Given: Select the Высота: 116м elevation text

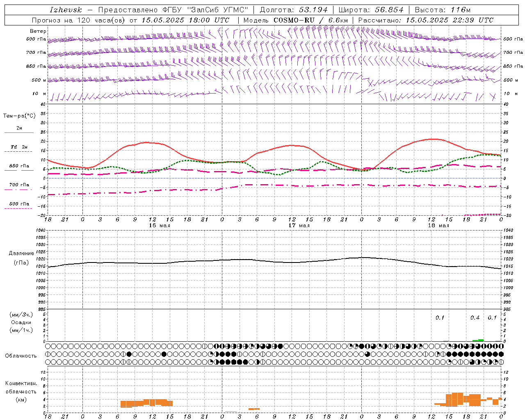Looking at the screenshot, I should (x=443, y=10).
